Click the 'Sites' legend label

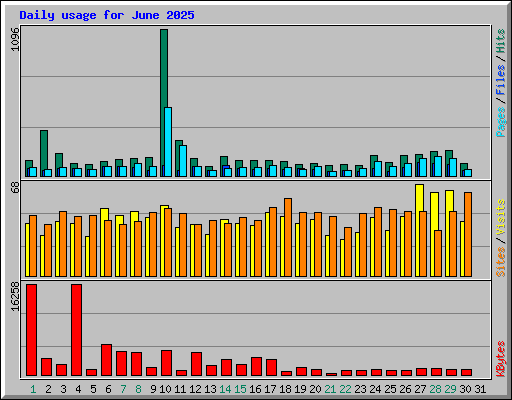(501, 262)
